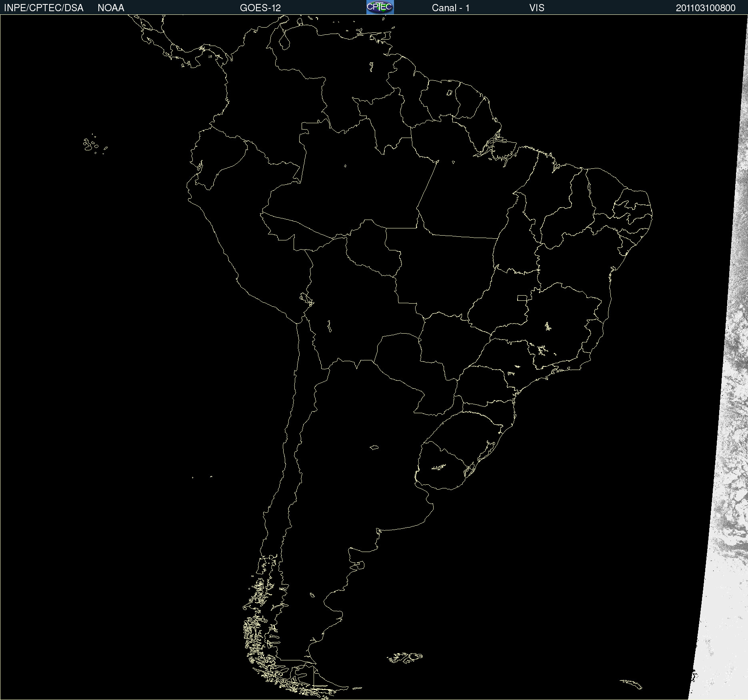Screen dimensions: 748x700
Task: Select the GOES-12 satellite label
Action: click(x=260, y=8)
